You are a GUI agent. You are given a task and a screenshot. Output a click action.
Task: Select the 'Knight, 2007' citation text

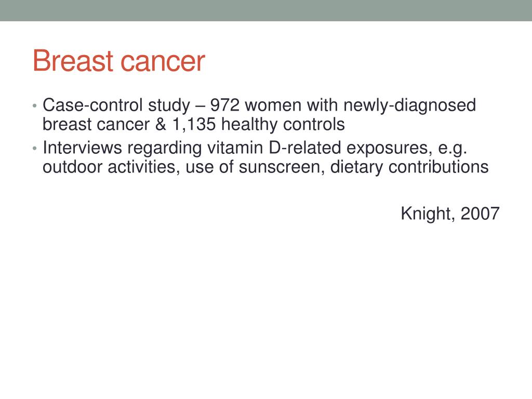(450, 214)
